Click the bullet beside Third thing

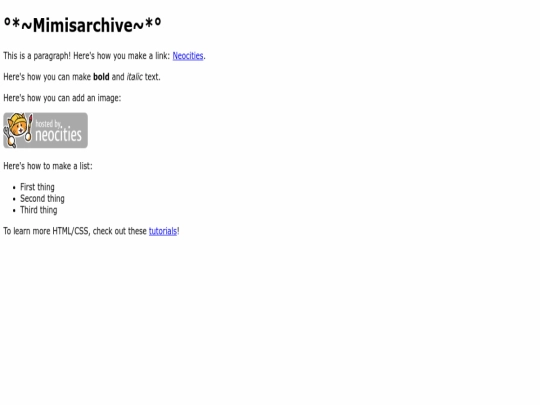coord(14,211)
